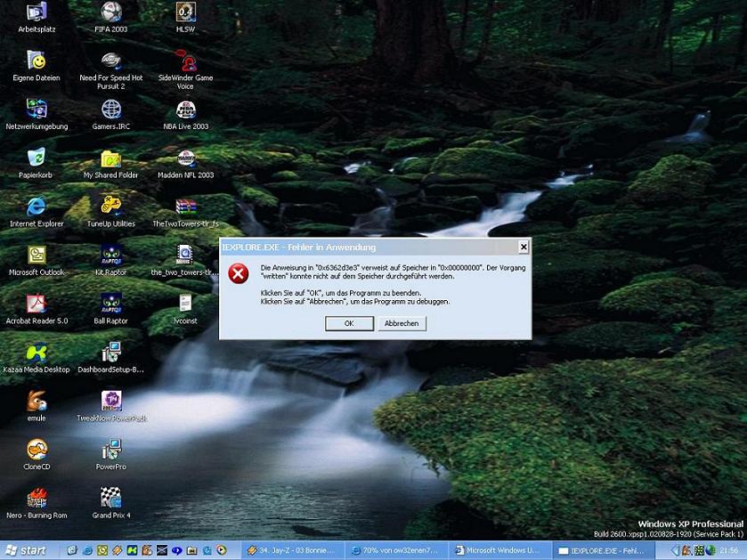Click the emule icon in system tray
Screen dimensions: 747x560
(x=687, y=550)
